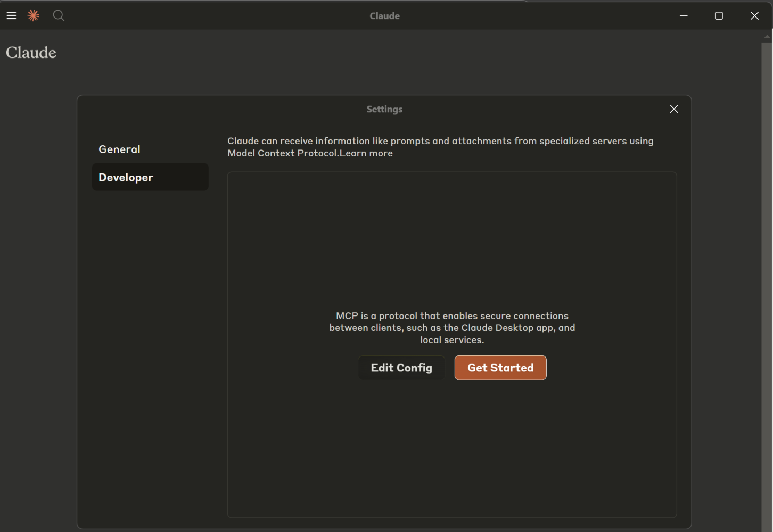This screenshot has width=773, height=532.
Task: Open the hamburger menu icon
Action: coord(11,16)
